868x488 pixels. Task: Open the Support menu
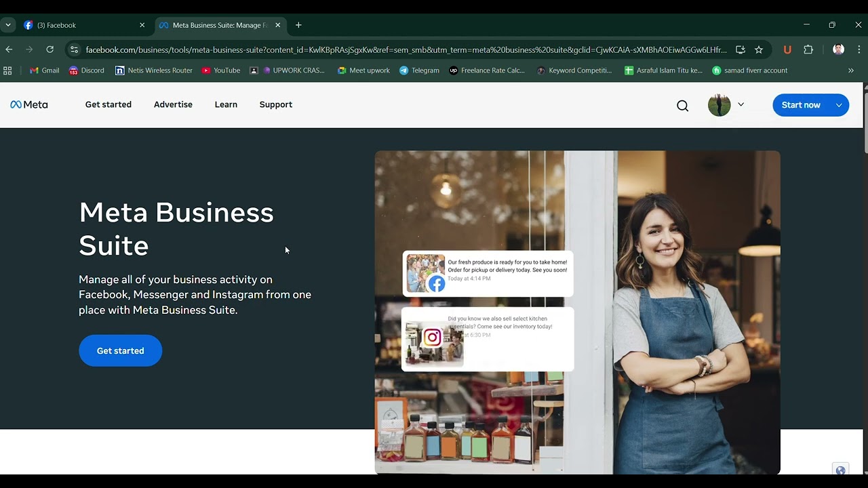pos(276,104)
